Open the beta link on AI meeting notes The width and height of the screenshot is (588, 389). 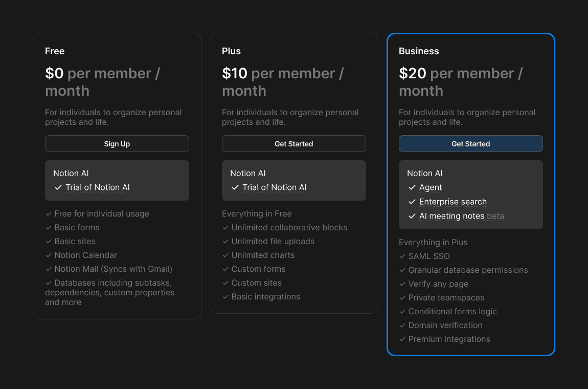click(496, 216)
